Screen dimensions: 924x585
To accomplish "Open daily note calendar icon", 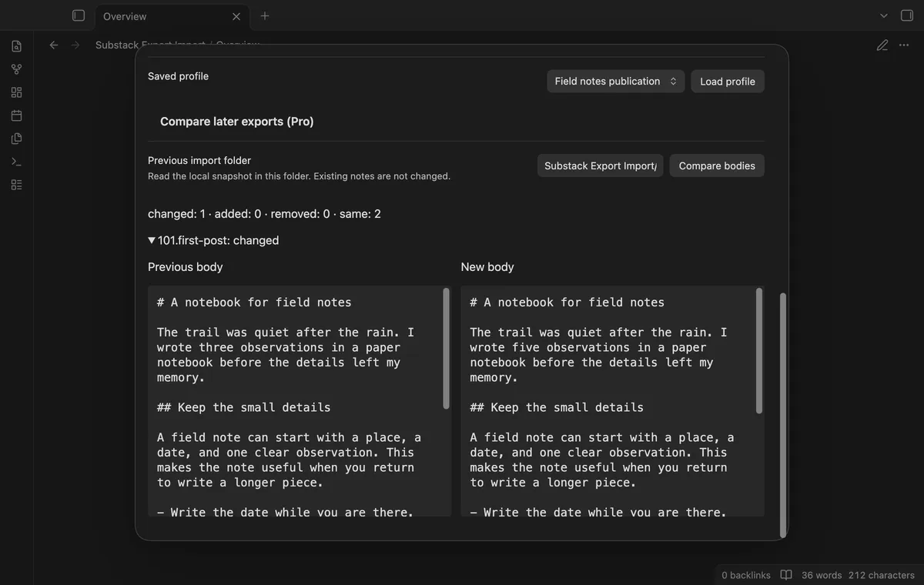I will (16, 115).
